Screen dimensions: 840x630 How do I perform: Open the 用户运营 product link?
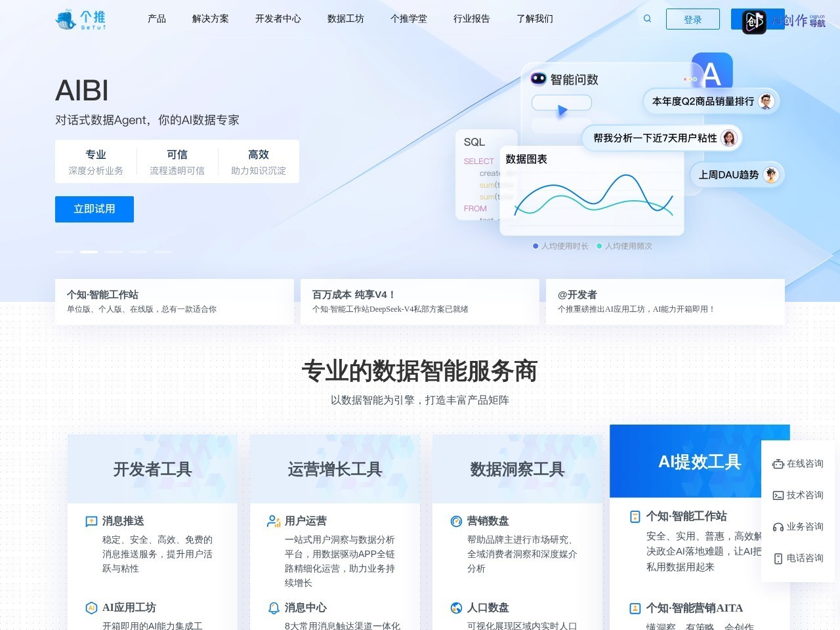[x=305, y=521]
